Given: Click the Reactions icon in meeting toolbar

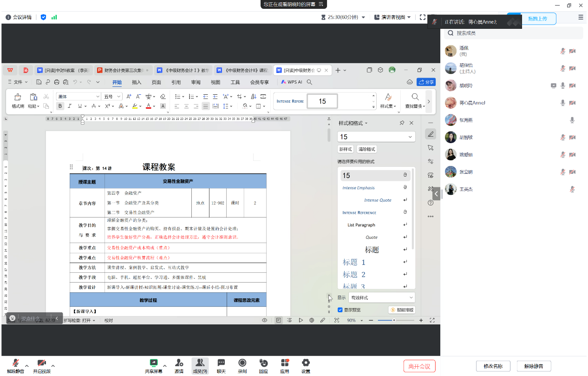Looking at the screenshot, I should tap(263, 363).
